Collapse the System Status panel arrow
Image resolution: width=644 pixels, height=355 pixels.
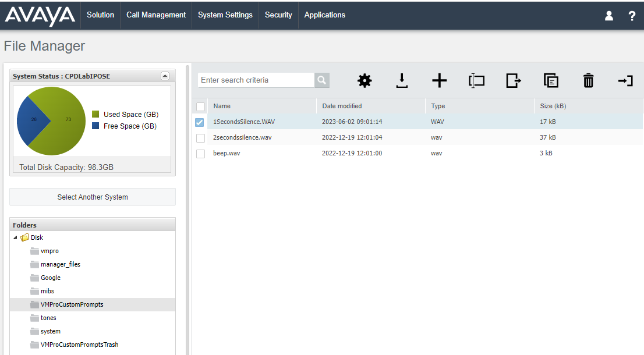pos(165,76)
